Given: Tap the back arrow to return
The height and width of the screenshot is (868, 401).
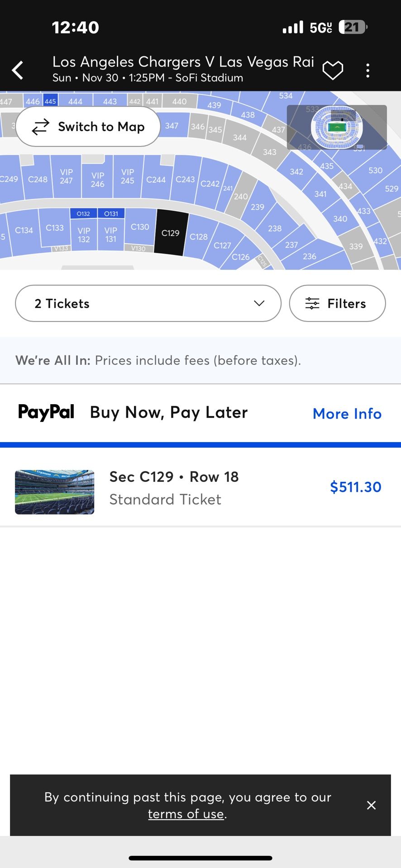Looking at the screenshot, I should point(17,71).
